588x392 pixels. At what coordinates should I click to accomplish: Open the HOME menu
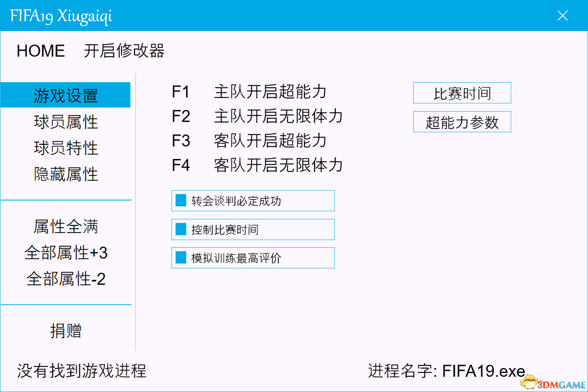click(x=40, y=51)
